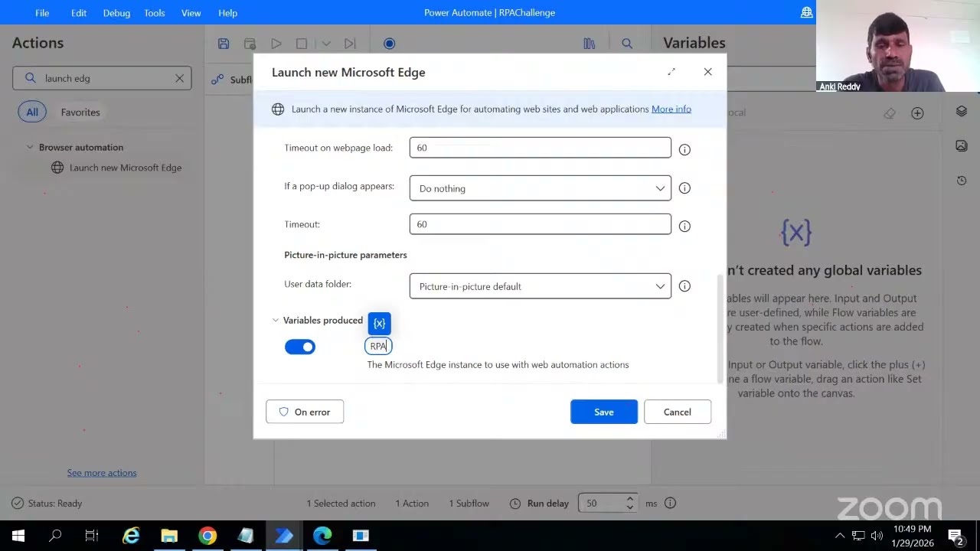Open the File menu
The height and width of the screenshot is (551, 980).
tap(42, 12)
